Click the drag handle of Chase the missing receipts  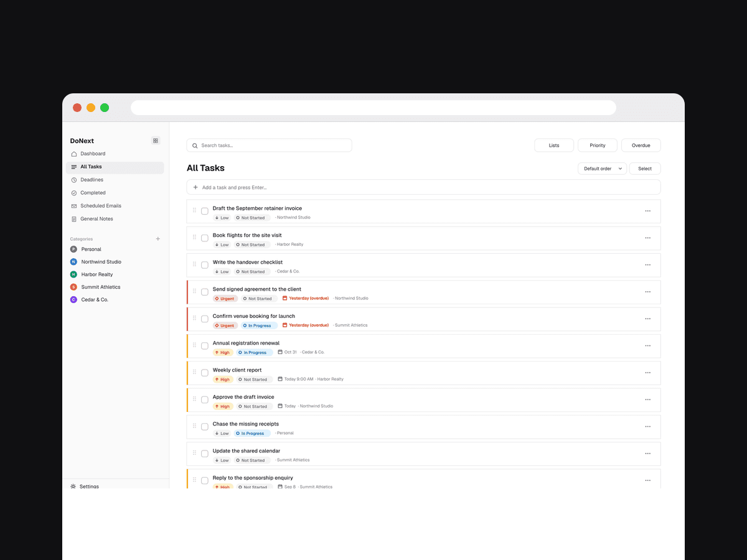(x=194, y=426)
